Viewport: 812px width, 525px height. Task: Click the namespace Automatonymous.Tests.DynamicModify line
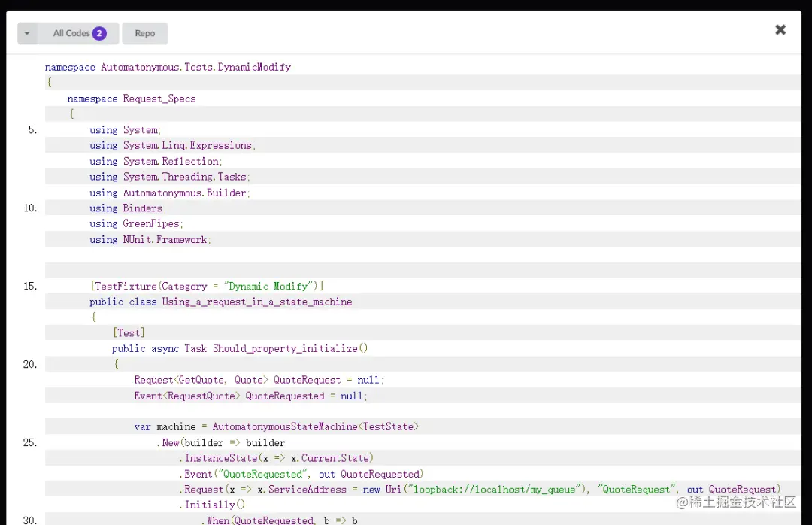[x=168, y=67]
